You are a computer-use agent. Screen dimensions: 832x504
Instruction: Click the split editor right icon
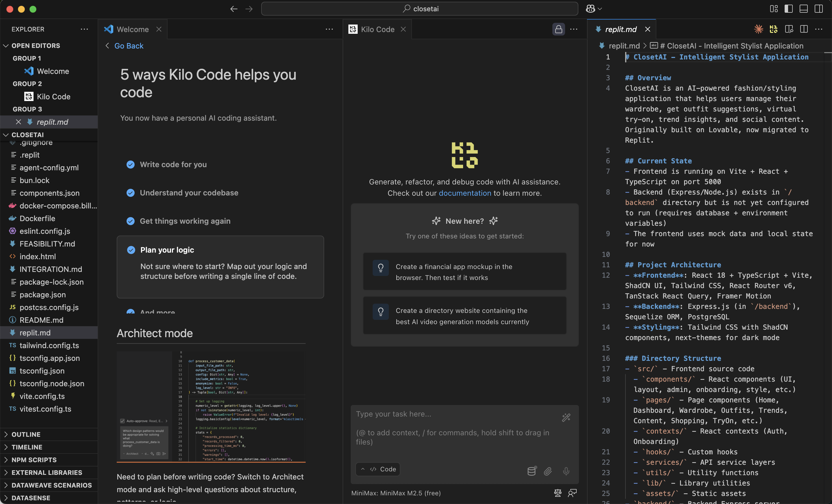click(x=804, y=29)
